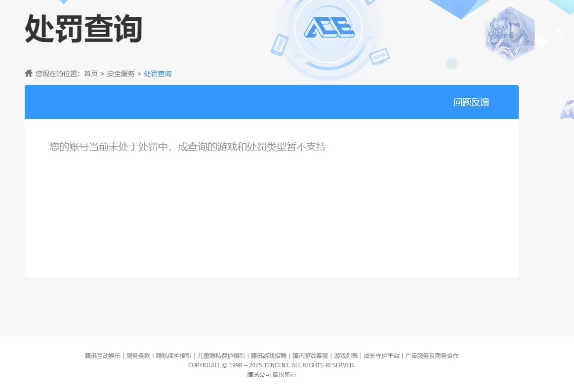
Task: Open the 隐私保护指引 privacy guide
Action: pyautogui.click(x=172, y=355)
